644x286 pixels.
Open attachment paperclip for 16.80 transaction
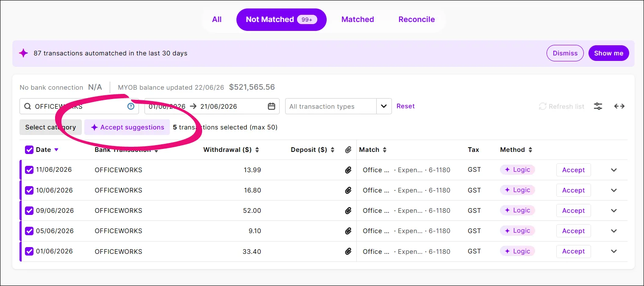pyautogui.click(x=348, y=190)
